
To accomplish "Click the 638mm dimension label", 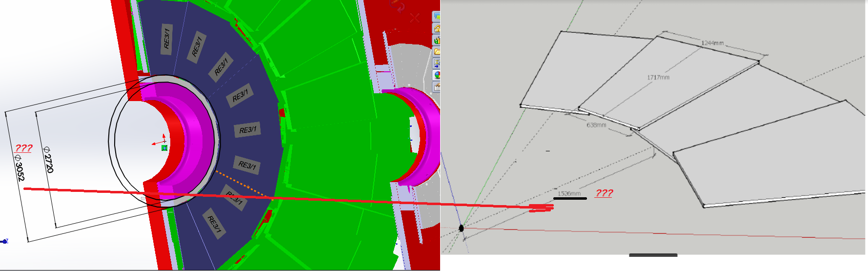I will point(596,125).
